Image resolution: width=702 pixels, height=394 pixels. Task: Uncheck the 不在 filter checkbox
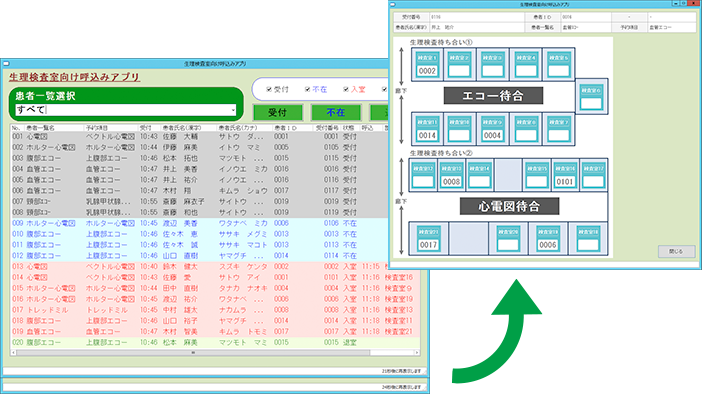click(308, 90)
